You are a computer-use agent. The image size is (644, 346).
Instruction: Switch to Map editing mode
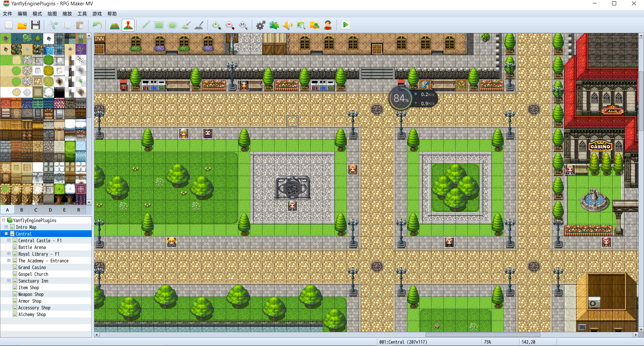click(x=115, y=25)
